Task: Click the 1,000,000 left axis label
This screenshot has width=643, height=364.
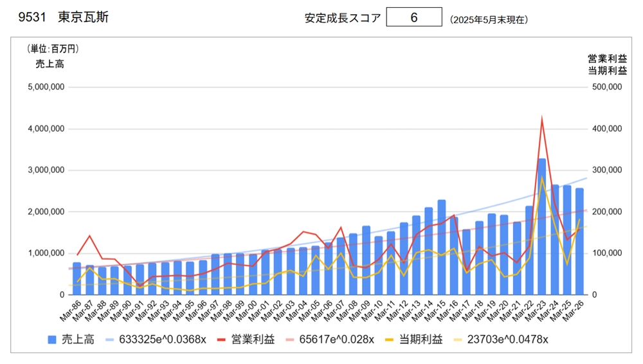Action: pos(46,253)
